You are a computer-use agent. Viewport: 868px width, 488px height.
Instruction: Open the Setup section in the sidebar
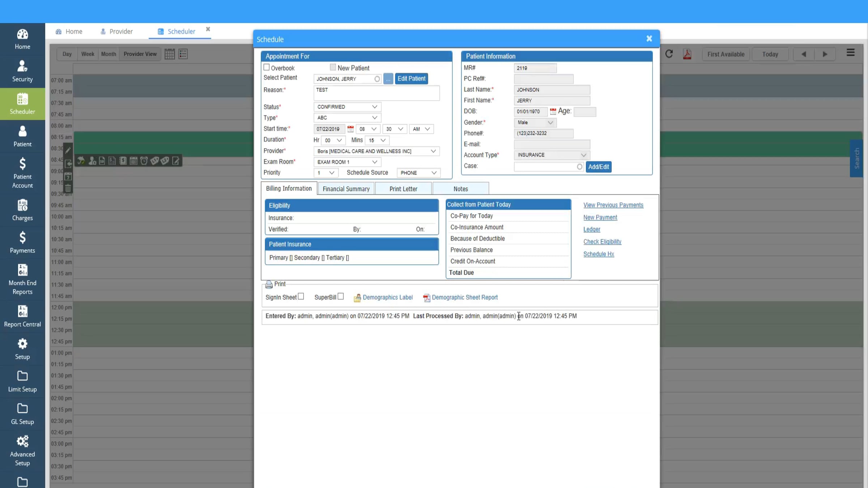22,349
